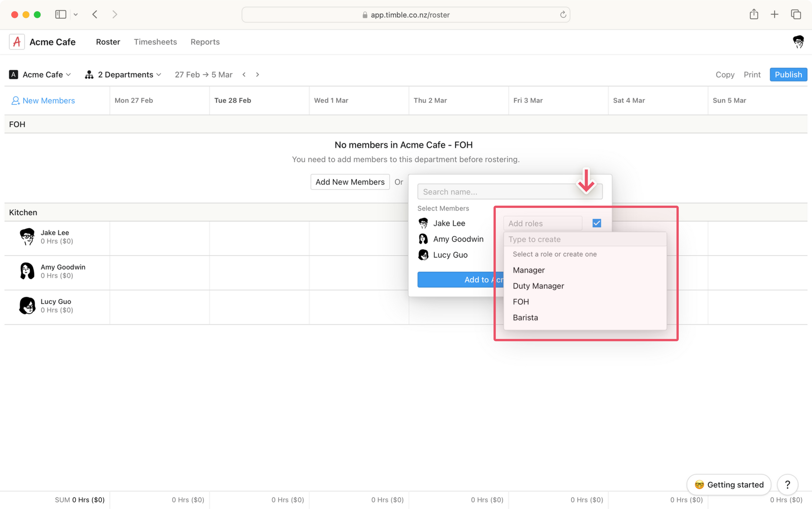Click the Add New Members button
Screen dimensions: 812x509
click(350, 182)
